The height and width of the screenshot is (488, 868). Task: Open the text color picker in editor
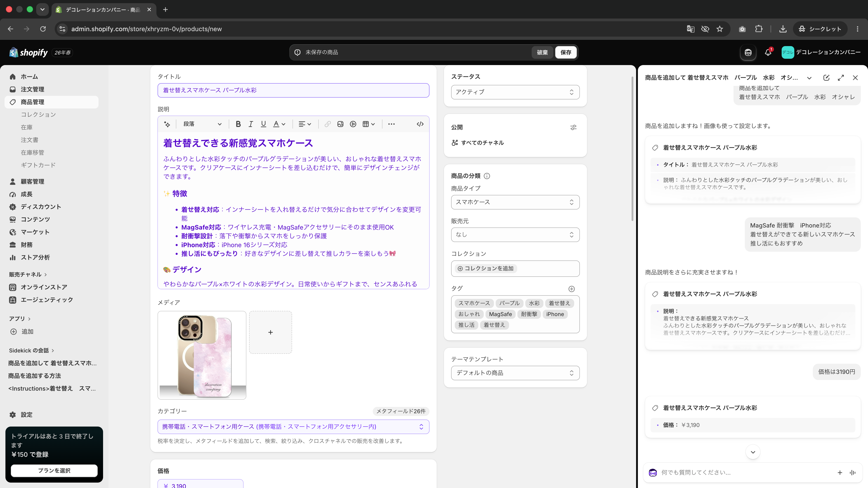pos(279,124)
